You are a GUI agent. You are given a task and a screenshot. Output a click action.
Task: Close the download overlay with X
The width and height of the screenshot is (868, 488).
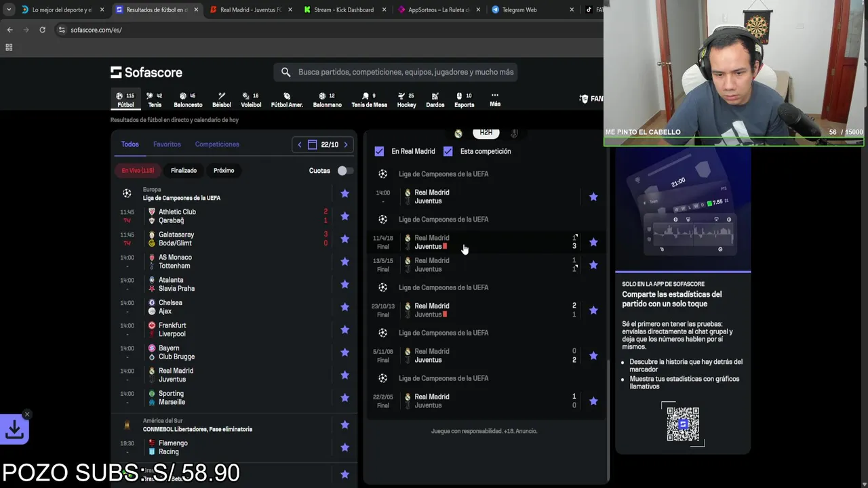coord(27,414)
